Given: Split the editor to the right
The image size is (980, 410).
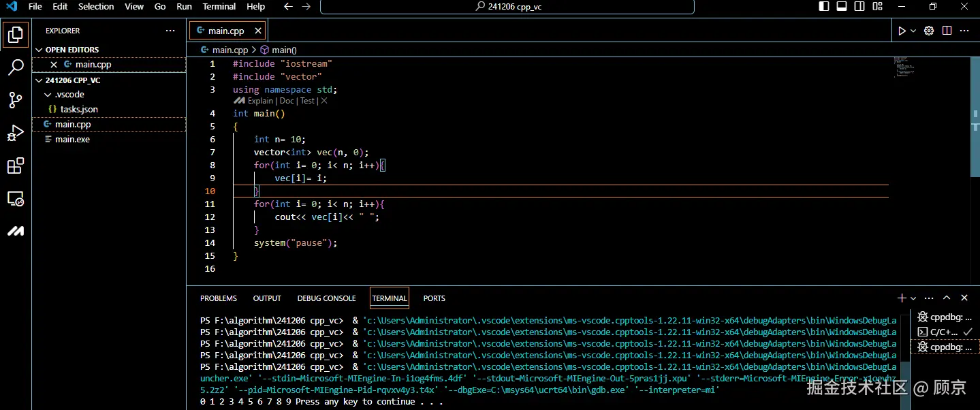Looking at the screenshot, I should (x=947, y=31).
